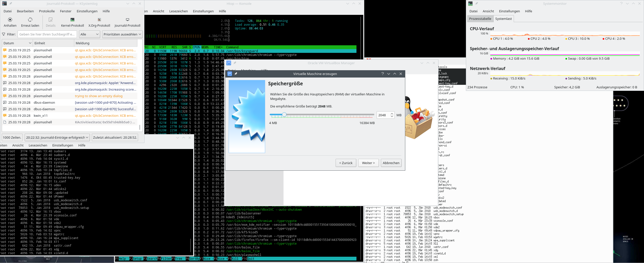This screenshot has height=263, width=644.
Task: Click the Weiter > button
Action: coord(368,163)
